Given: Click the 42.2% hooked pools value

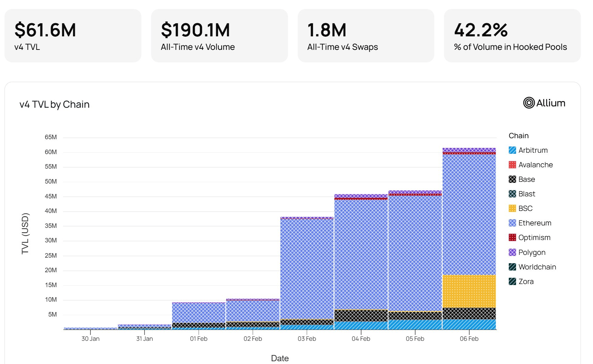Looking at the screenshot, I should (481, 30).
